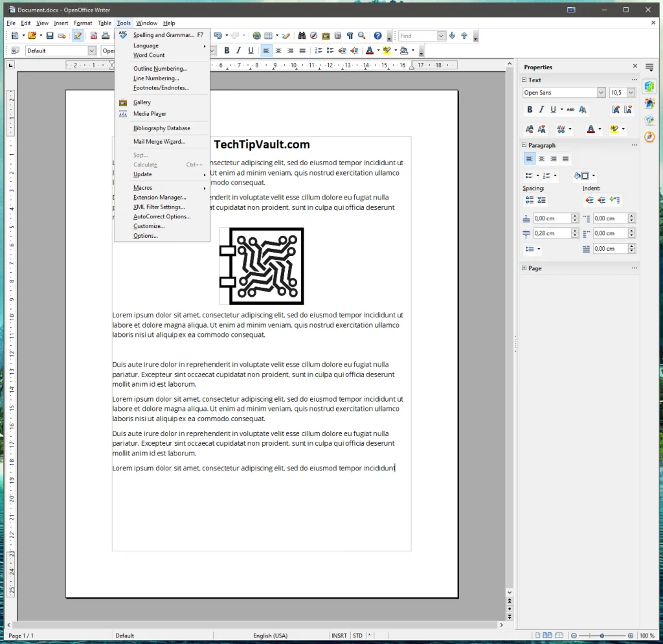The image size is (663, 644).
Task: Open sidebar Styles and Formatting deck icon
Action: (649, 103)
